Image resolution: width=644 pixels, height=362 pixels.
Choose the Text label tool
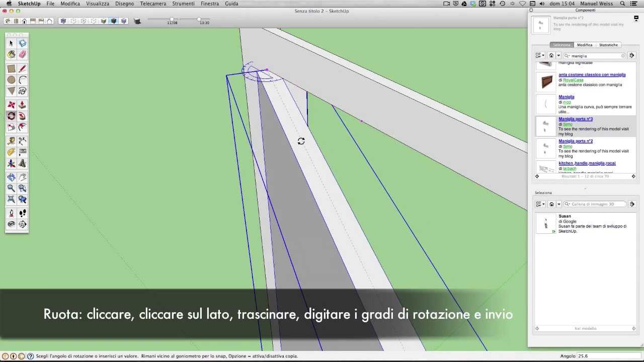click(x=22, y=152)
